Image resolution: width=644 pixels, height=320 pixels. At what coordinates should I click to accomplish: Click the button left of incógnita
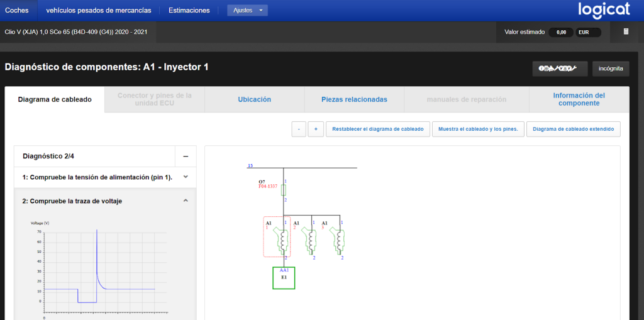tap(560, 69)
